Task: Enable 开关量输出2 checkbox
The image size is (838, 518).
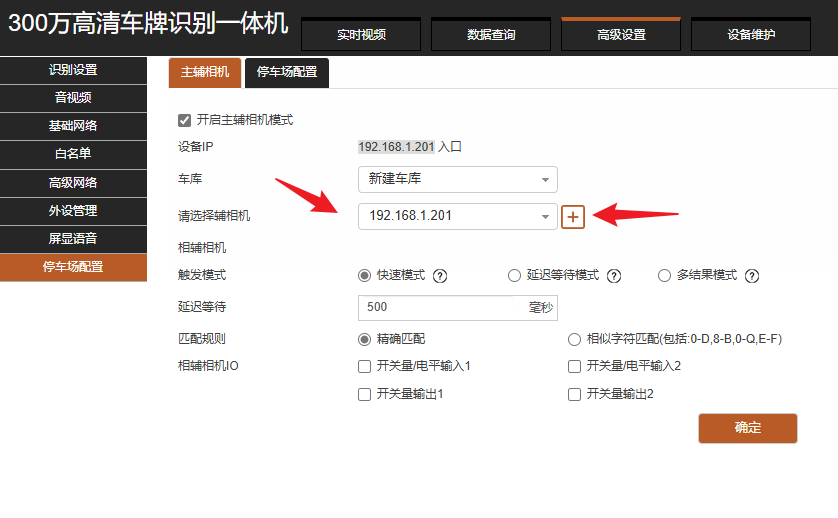Action: tap(574, 394)
